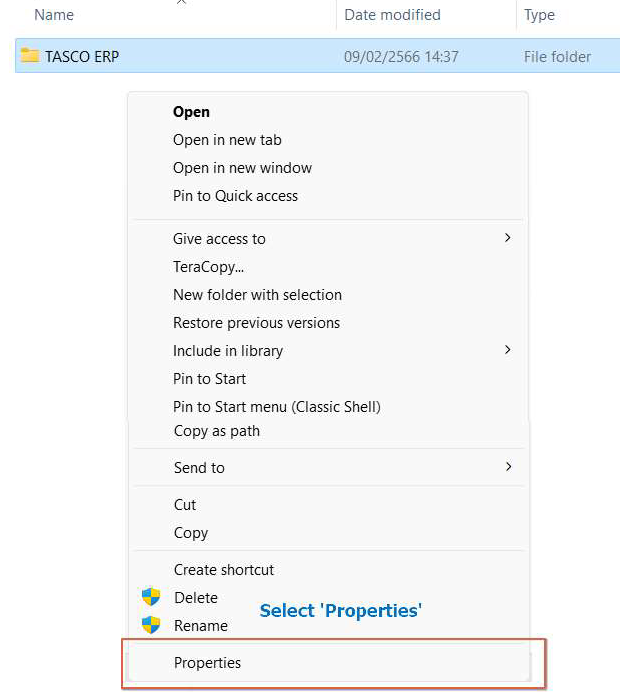Expand the 'Include in library' submenu arrow
620x692 pixels.
[508, 350]
